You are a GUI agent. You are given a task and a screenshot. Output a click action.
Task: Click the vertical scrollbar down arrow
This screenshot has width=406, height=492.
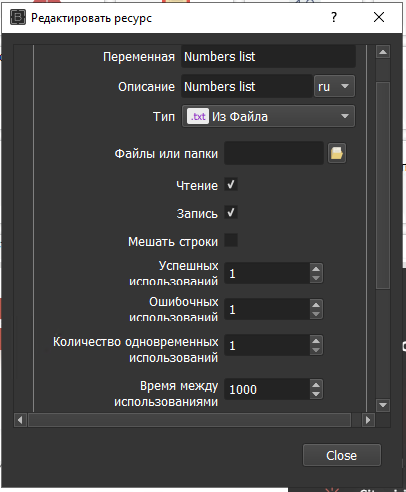coord(383,405)
